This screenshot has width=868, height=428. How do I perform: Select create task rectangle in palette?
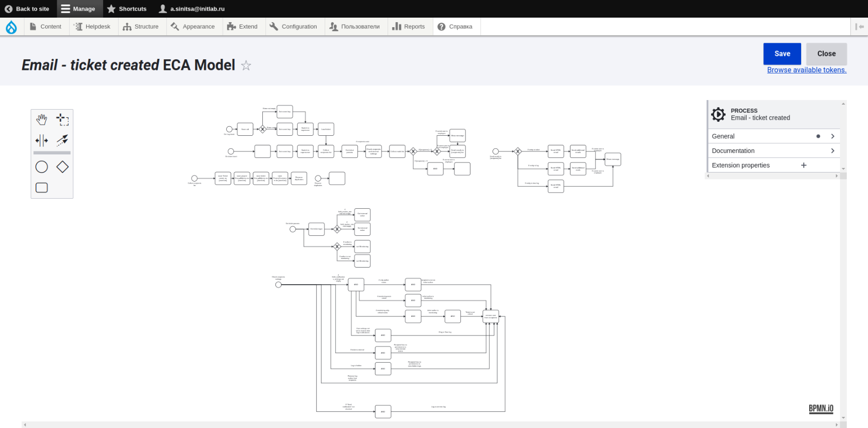pos(42,188)
